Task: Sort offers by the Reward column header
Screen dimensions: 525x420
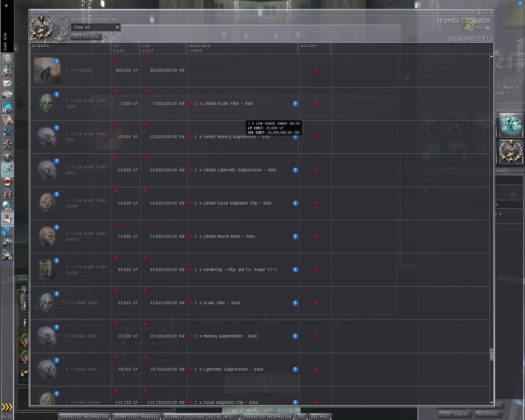Action: (x=71, y=48)
